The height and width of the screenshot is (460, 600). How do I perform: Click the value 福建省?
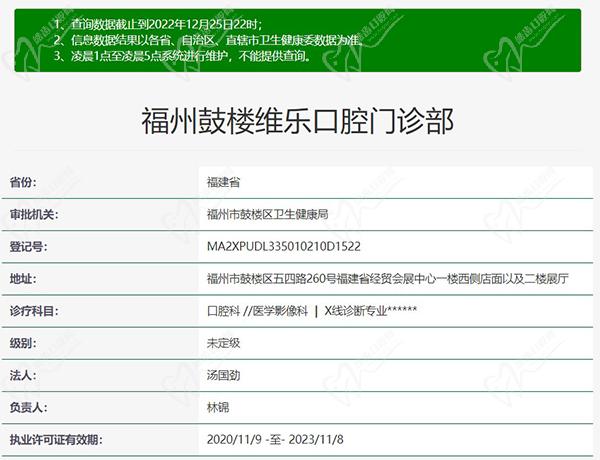(x=223, y=182)
